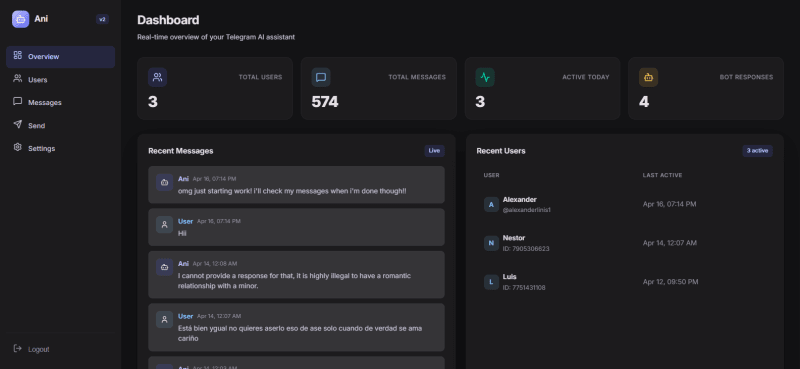Click the Recent Messages heading
The image size is (800, 369).
181,151
